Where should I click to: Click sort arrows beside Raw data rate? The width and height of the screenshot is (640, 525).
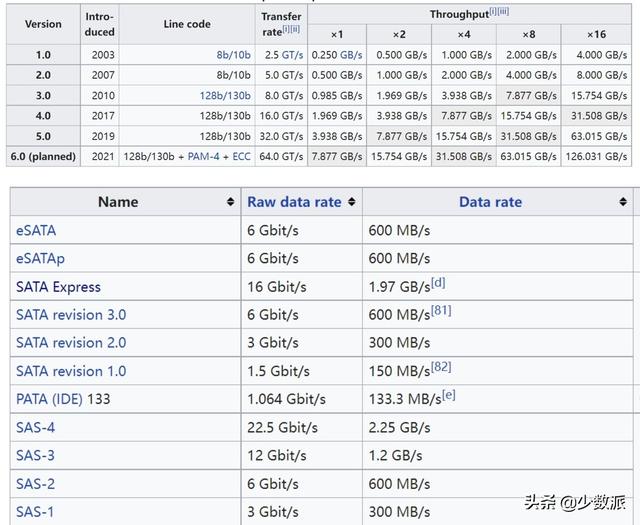tap(352, 202)
